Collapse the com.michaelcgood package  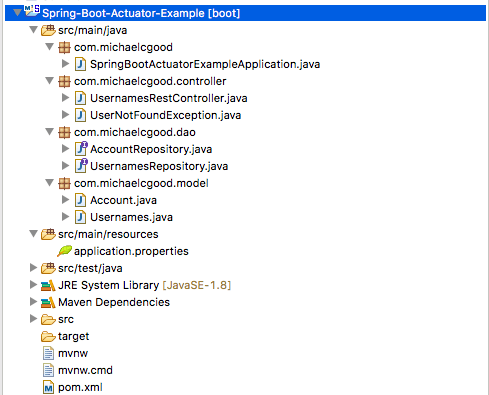(x=49, y=47)
